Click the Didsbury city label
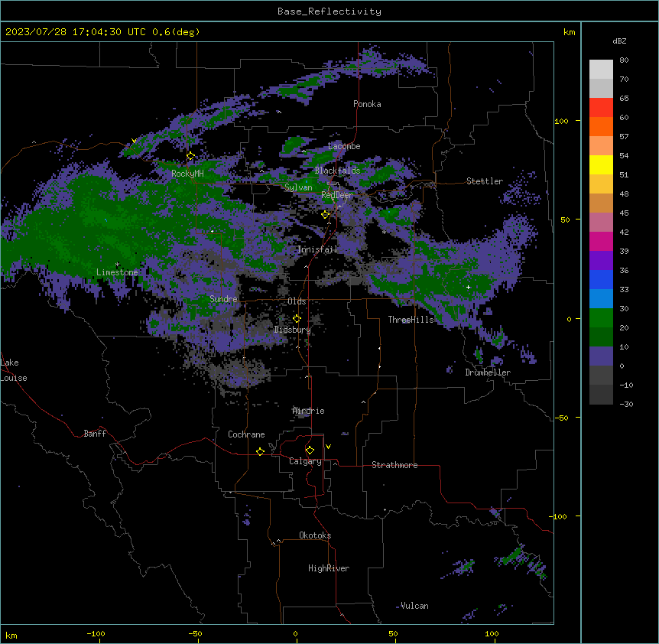 coord(293,330)
